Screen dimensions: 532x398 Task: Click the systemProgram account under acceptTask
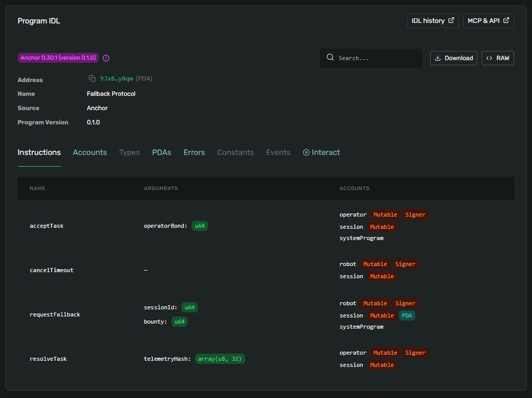point(361,238)
